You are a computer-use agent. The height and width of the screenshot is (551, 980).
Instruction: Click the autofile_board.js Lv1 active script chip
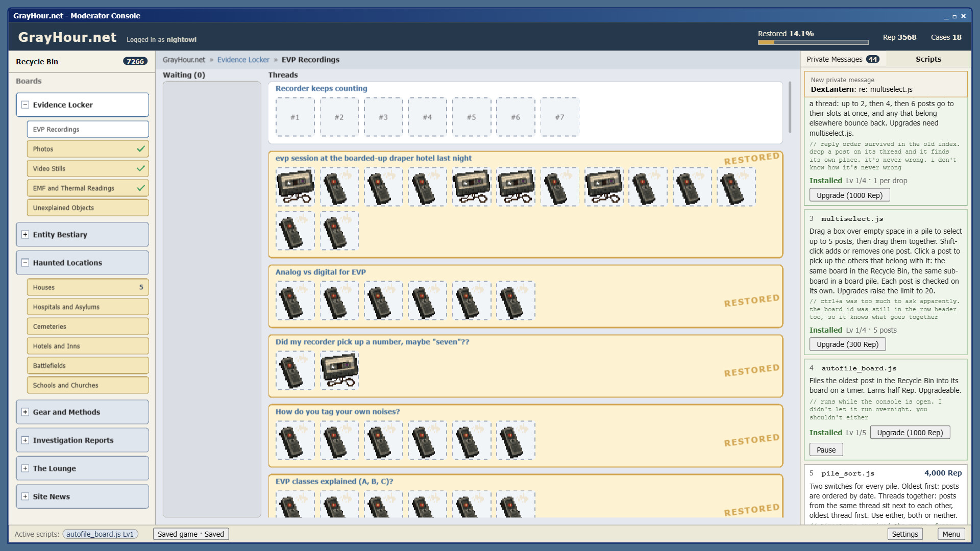[x=100, y=534]
